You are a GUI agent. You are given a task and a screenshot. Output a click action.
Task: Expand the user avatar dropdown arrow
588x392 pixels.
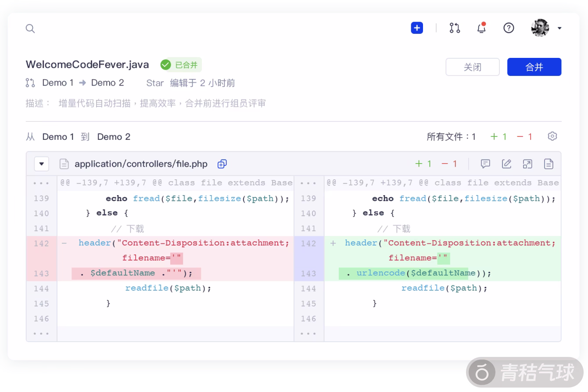coord(559,29)
